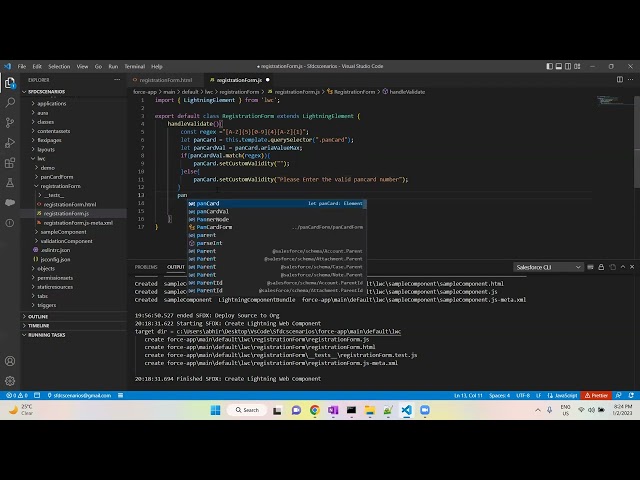Expand the applications folder
This screenshot has height=480, width=640.
(x=51, y=104)
